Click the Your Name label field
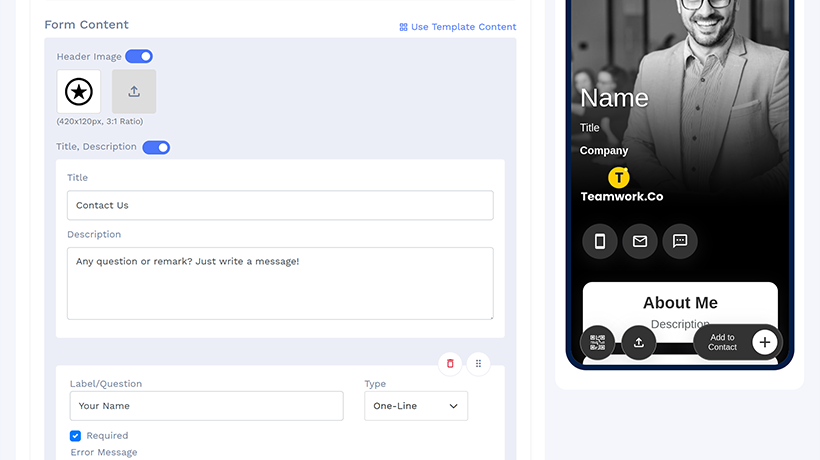Screen dimensions: 820x460 click(x=207, y=406)
